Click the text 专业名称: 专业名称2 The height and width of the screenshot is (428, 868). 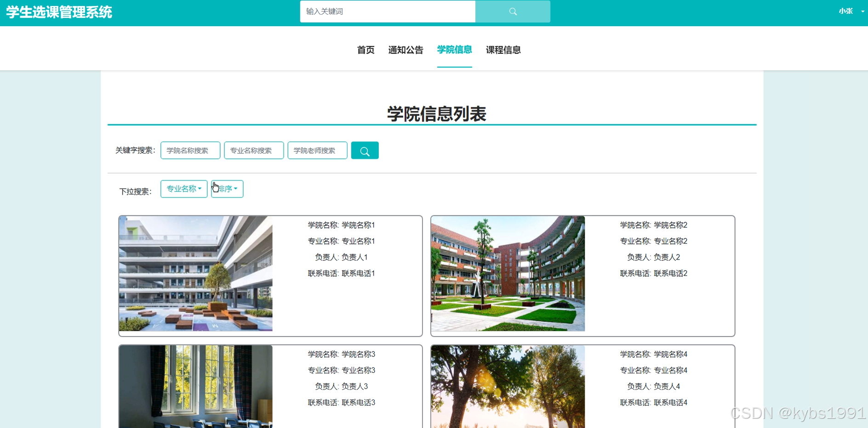pyautogui.click(x=654, y=241)
